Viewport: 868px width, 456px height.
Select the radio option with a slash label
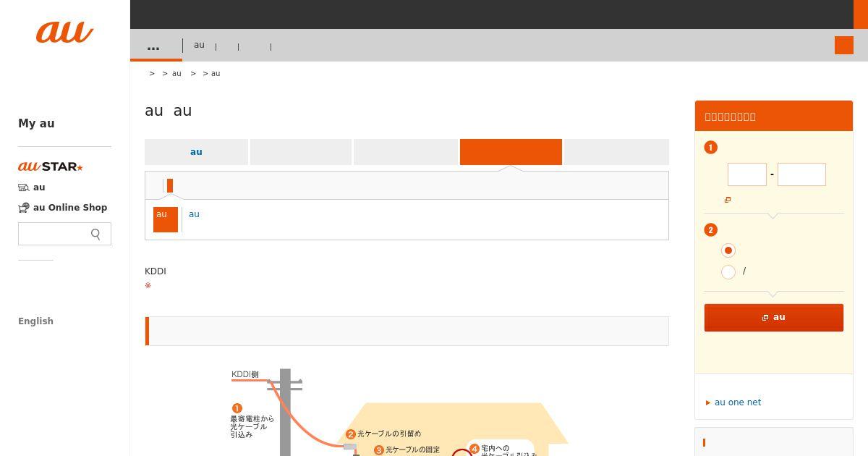[x=728, y=271]
